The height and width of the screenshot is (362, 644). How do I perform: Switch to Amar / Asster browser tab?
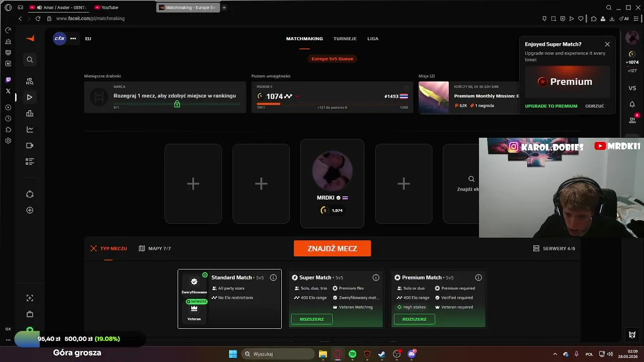pos(58,8)
